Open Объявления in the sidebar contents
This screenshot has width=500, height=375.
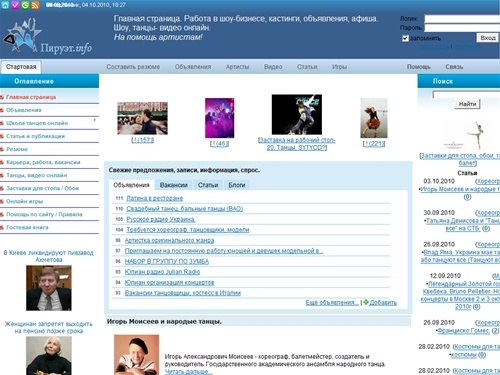[24, 110]
